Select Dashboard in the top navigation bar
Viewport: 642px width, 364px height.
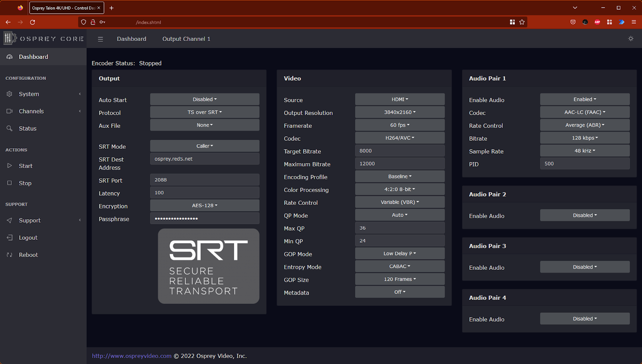tap(132, 39)
